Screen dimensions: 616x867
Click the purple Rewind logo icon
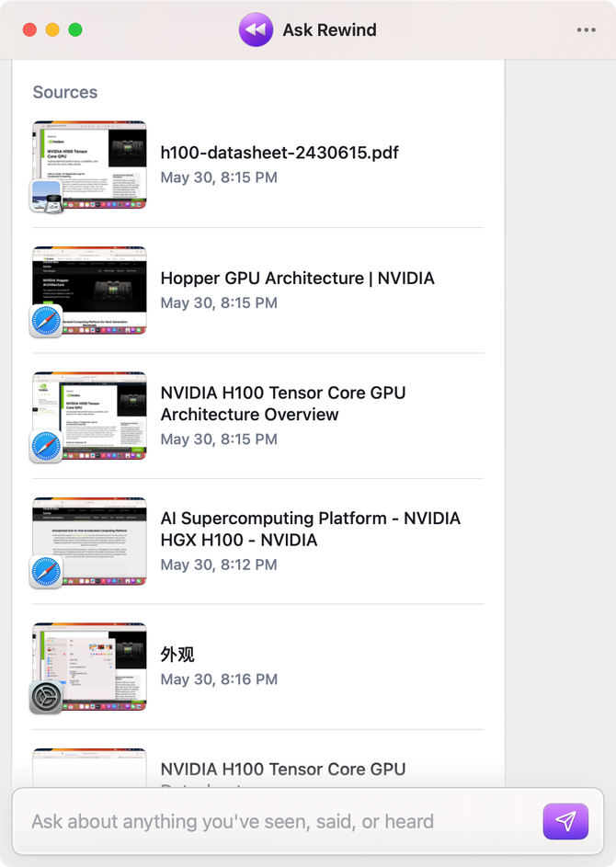[x=256, y=29]
